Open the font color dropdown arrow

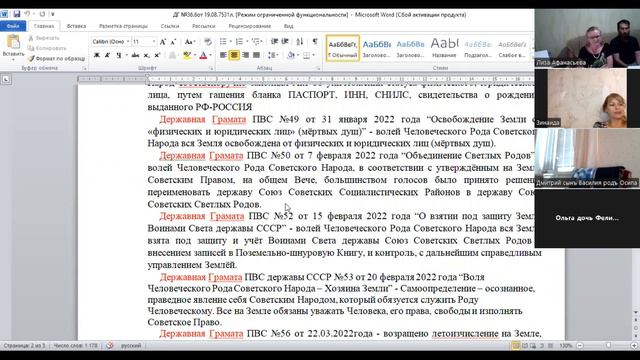pos(210,55)
